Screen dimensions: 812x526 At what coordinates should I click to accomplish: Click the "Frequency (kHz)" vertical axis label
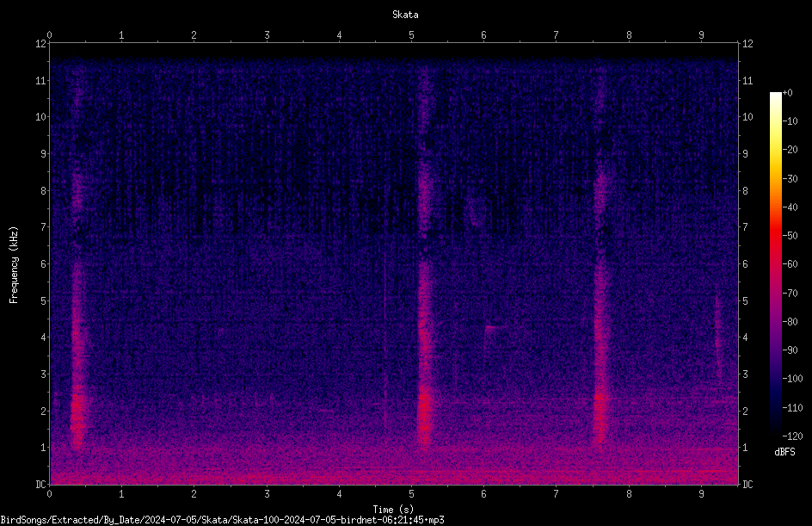(x=14, y=265)
